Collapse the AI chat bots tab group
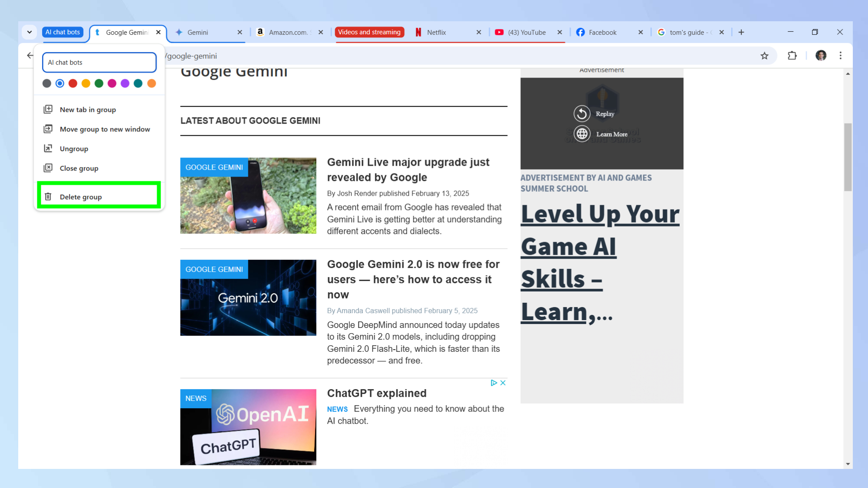 click(63, 32)
